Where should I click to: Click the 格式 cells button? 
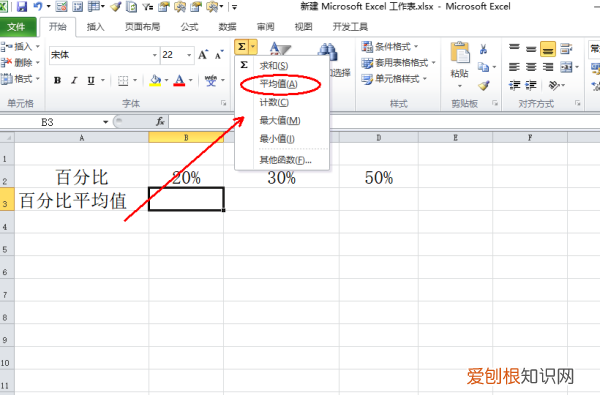click(x=20, y=79)
